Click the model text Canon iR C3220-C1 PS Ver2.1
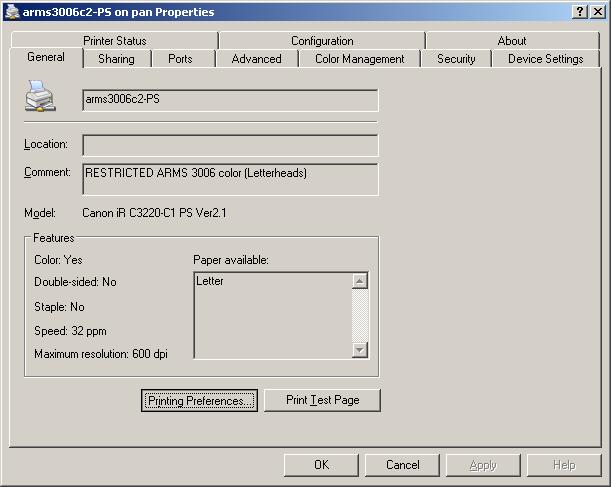 tap(154, 213)
